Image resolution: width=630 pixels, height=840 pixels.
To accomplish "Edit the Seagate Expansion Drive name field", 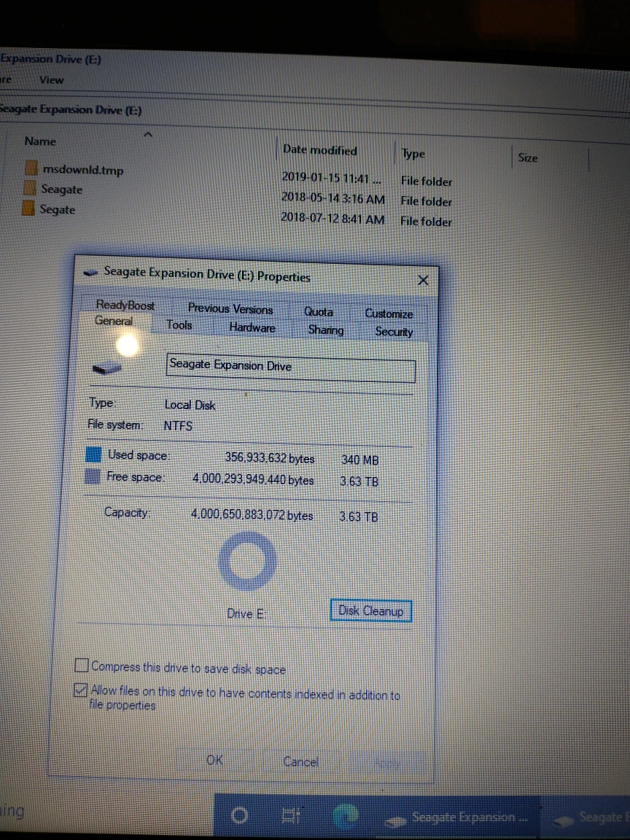I will [291, 367].
